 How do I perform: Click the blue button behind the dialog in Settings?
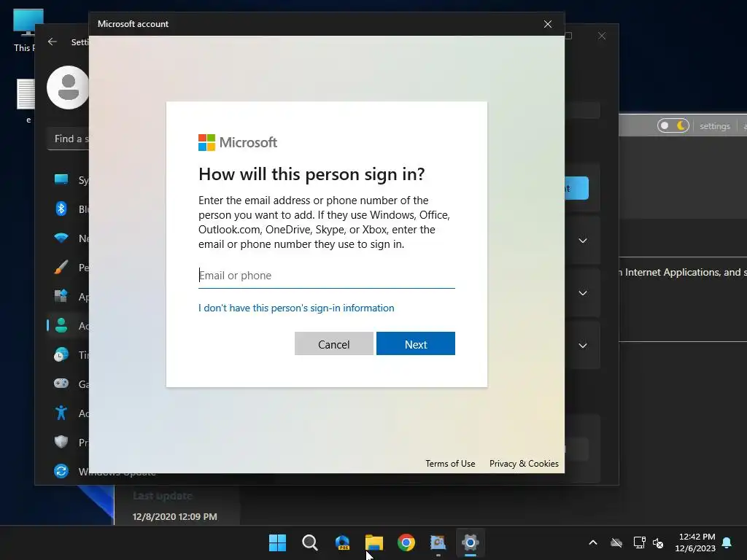(576, 188)
